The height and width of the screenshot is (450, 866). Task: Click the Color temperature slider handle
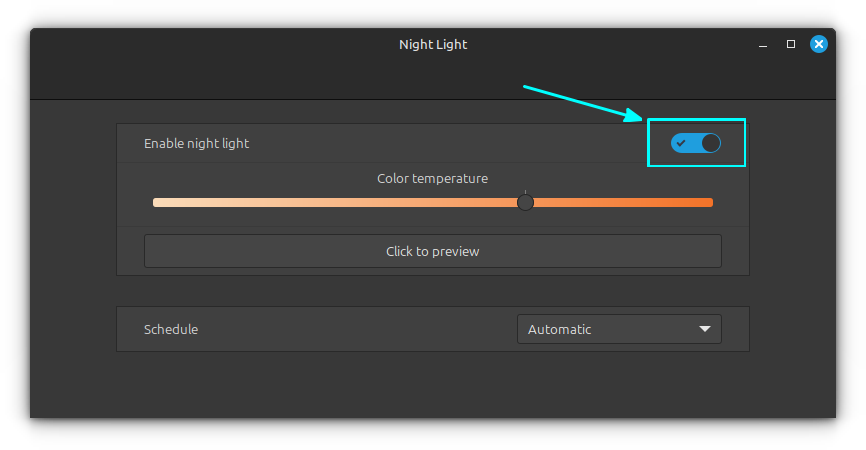pyautogui.click(x=525, y=203)
